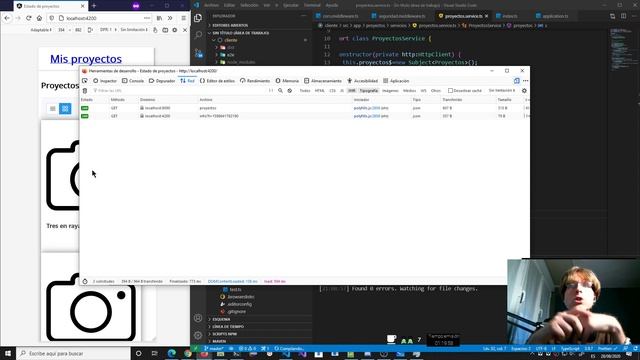
Task: Go back in Firefox
Action: (x=7, y=18)
